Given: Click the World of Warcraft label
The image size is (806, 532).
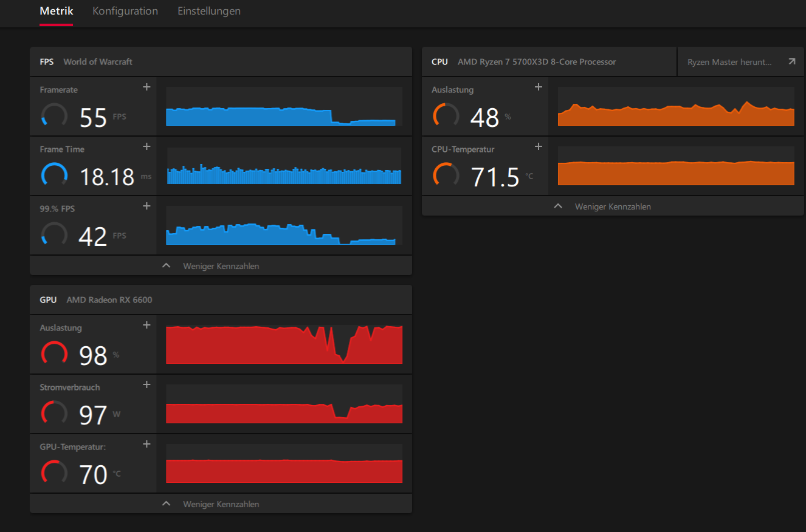Looking at the screenshot, I should [x=98, y=62].
